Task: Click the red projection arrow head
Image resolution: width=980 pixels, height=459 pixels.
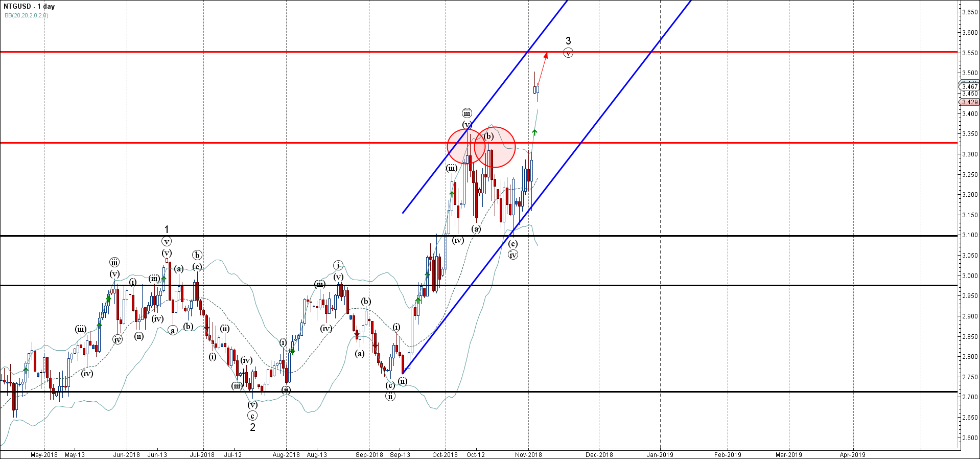Action: 546,55
